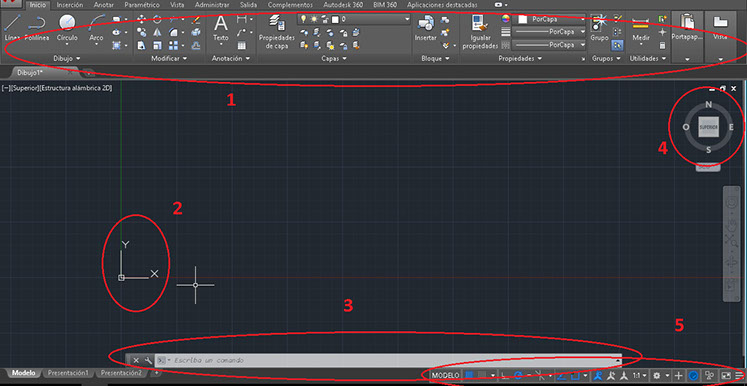747x386 pixels.
Task: Close the command line with X button
Action: click(136, 360)
